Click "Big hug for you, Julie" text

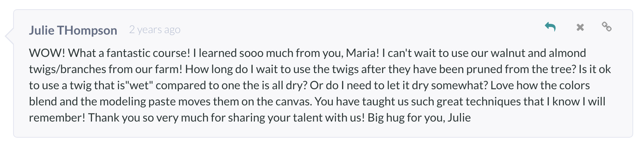tap(419, 118)
